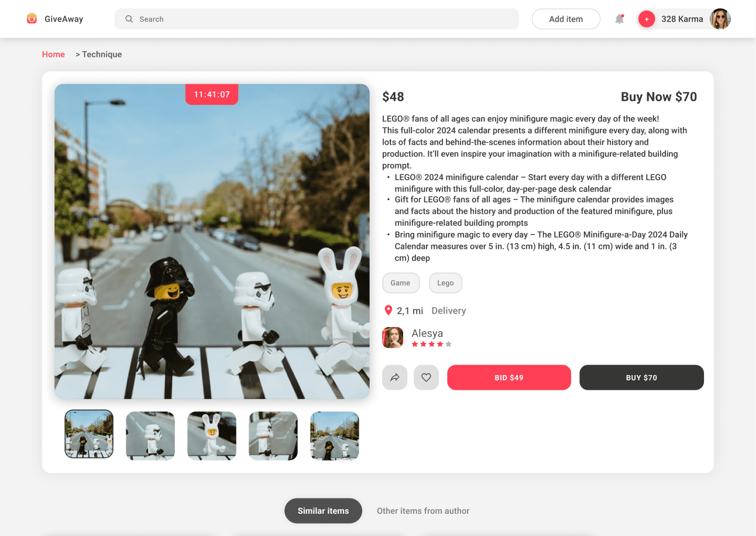Click the Delivery label
This screenshot has width=756, height=536.
449,311
